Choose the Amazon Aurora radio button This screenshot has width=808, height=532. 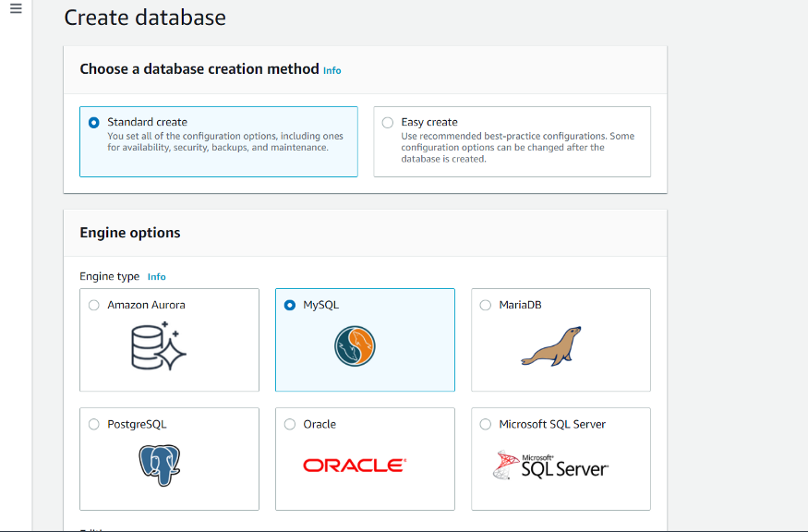click(93, 304)
